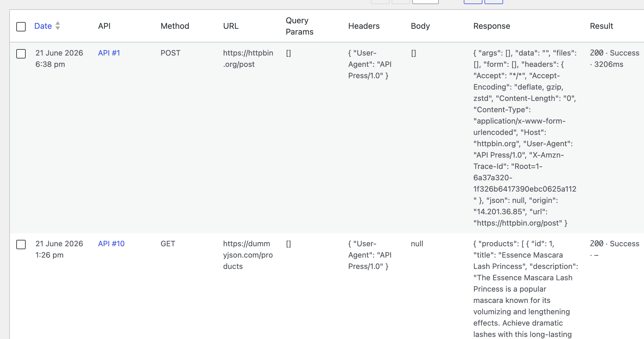Open the API #1 link

109,53
